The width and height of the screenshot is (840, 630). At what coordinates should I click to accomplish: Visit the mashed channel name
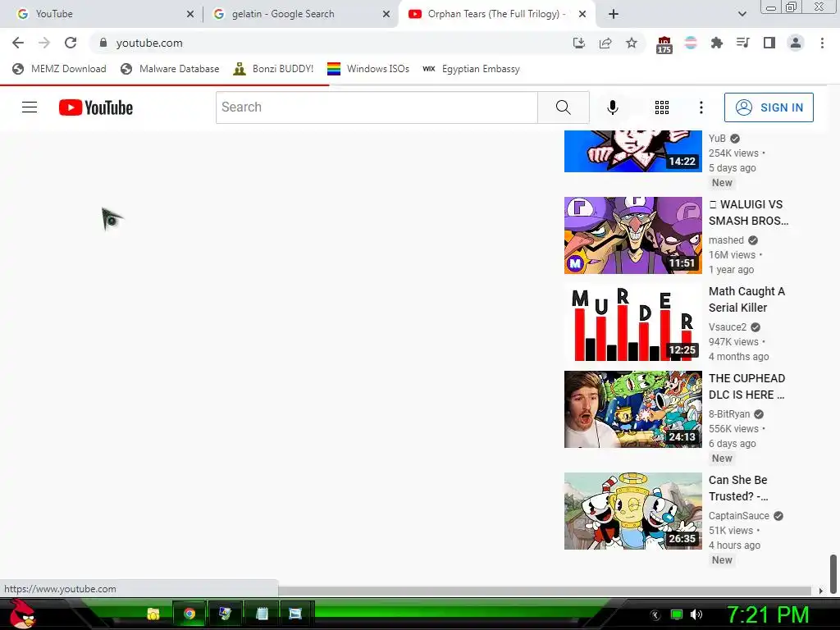tap(726, 240)
